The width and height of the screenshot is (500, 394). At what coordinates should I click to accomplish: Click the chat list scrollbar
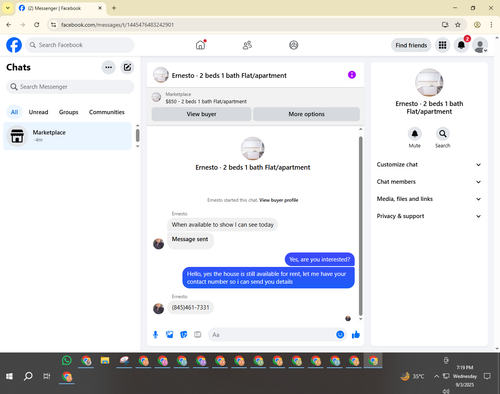[x=137, y=135]
